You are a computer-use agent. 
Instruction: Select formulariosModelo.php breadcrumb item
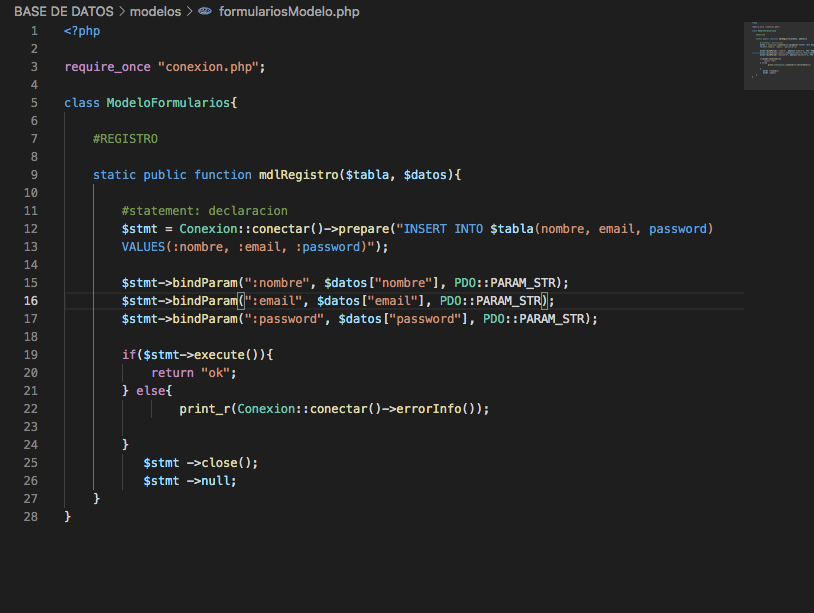coord(289,11)
